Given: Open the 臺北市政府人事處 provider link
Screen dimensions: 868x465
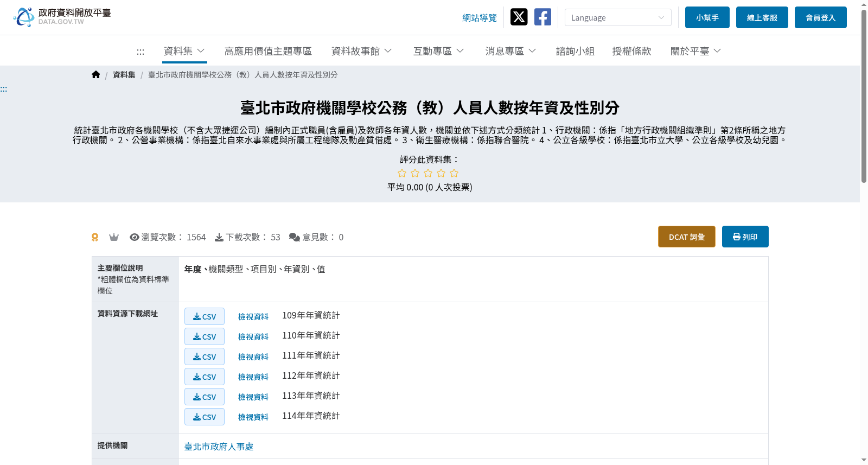Looking at the screenshot, I should point(219,447).
